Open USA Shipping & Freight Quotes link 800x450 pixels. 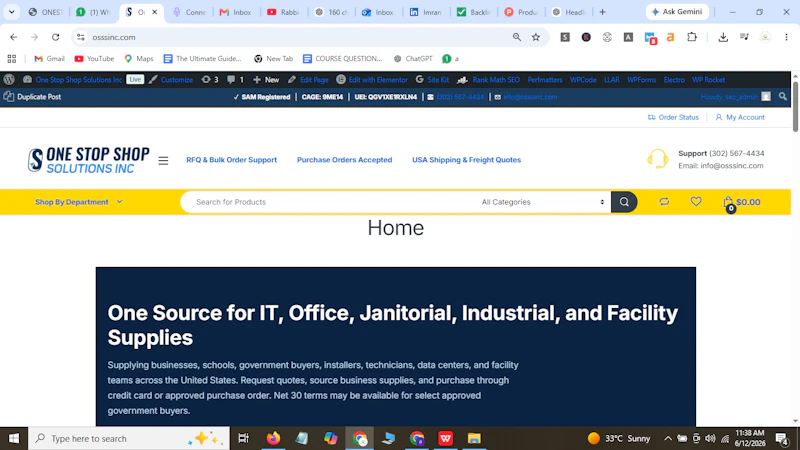tap(466, 160)
